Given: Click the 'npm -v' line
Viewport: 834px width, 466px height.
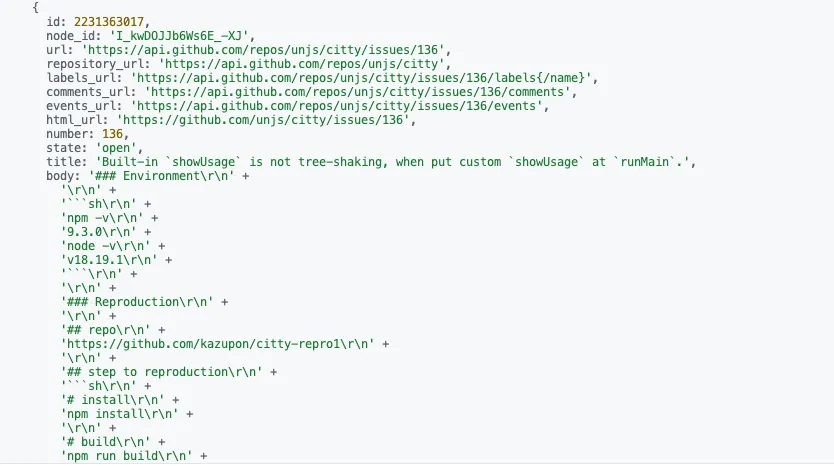Looking at the screenshot, I should coord(102,218).
